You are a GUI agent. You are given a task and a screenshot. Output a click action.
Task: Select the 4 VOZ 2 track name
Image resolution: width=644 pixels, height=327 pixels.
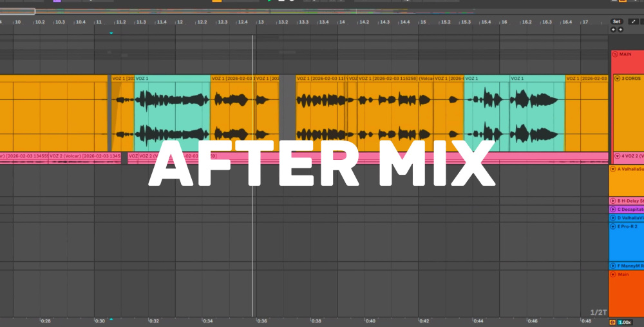click(x=632, y=156)
